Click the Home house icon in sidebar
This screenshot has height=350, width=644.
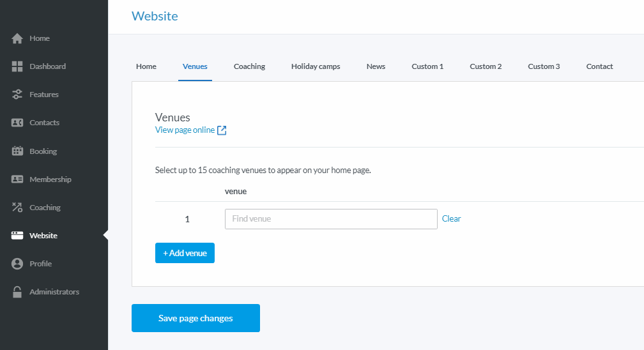[17, 38]
